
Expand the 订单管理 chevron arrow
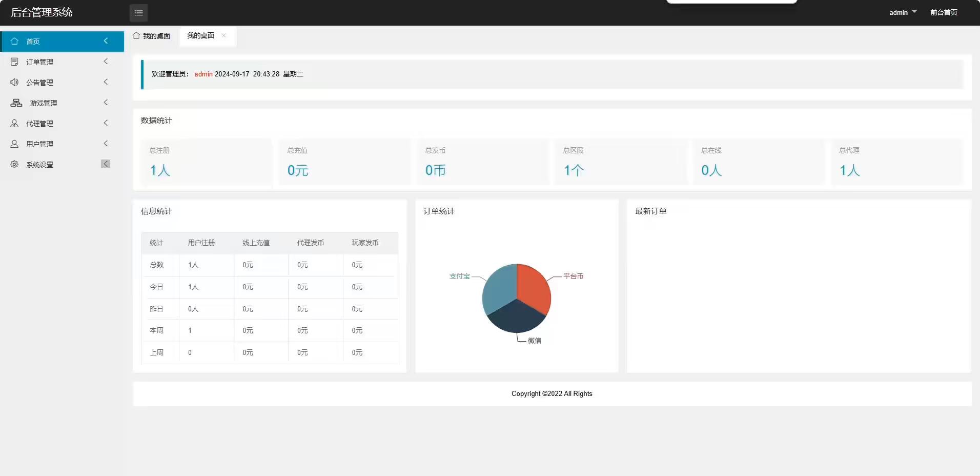pos(106,62)
